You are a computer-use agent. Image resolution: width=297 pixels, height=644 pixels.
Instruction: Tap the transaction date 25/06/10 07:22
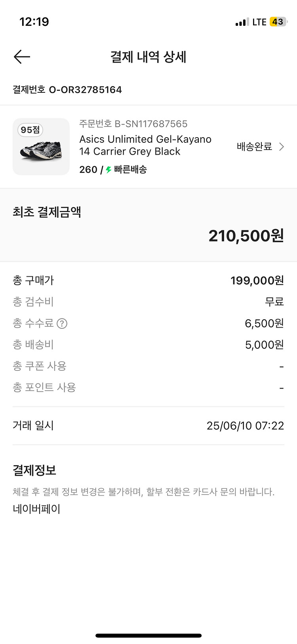(x=245, y=426)
